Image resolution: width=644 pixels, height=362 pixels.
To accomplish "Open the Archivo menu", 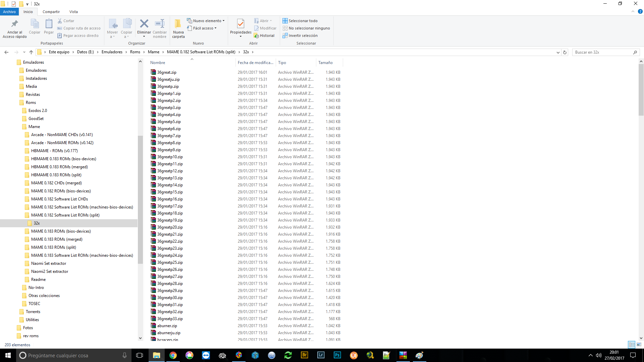I will 9,12.
